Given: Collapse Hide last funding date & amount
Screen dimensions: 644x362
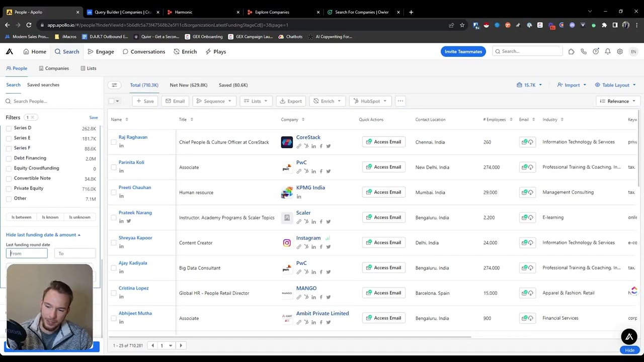Looking at the screenshot, I should tap(43, 235).
